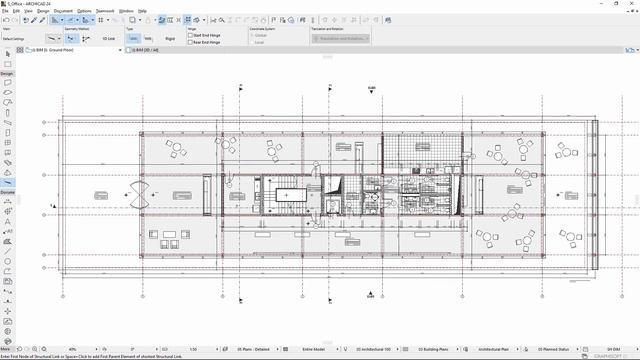Screen dimensions: 640x360
Task: Choose the Elevation tool in the toolbox
Action: click(x=8, y=302)
